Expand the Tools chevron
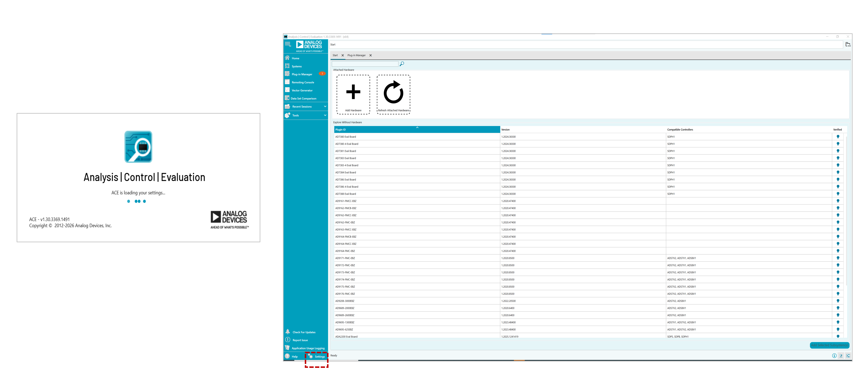 (x=325, y=115)
